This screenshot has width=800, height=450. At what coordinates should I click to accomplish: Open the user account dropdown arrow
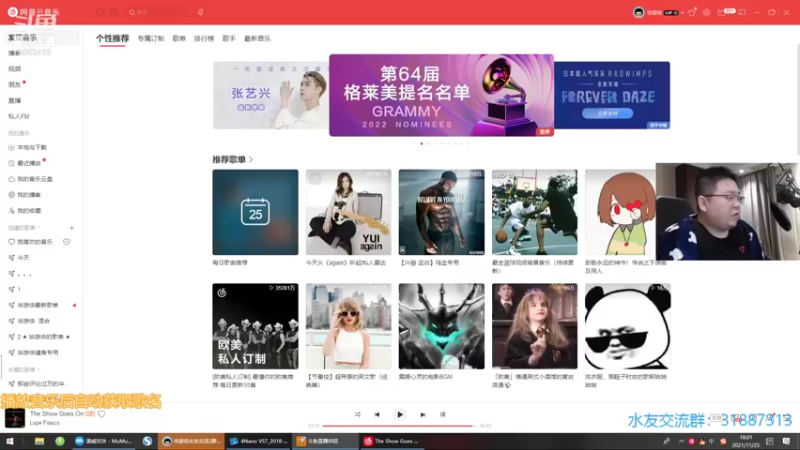pos(682,13)
